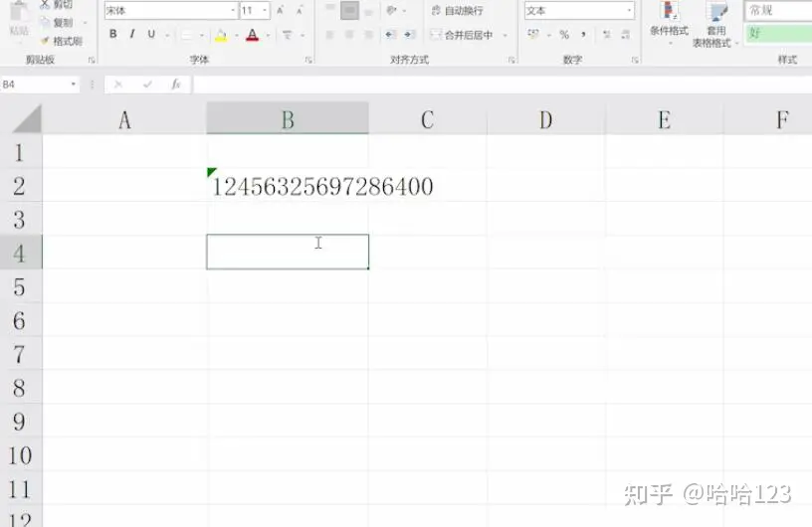Click the phonetic guide icon
The image size is (812, 527).
click(287, 35)
